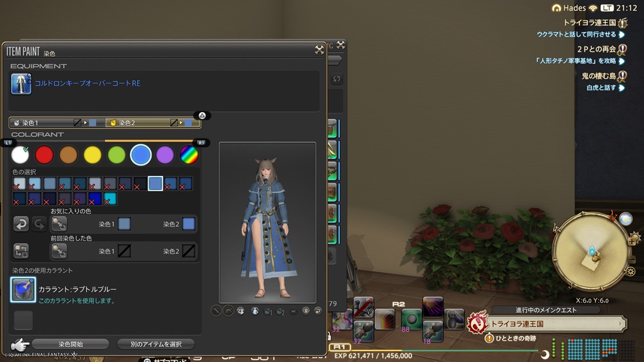The width and height of the screenshot is (644, 362).
Task: Click the minimap settings gear icon
Action: pyautogui.click(x=631, y=271)
